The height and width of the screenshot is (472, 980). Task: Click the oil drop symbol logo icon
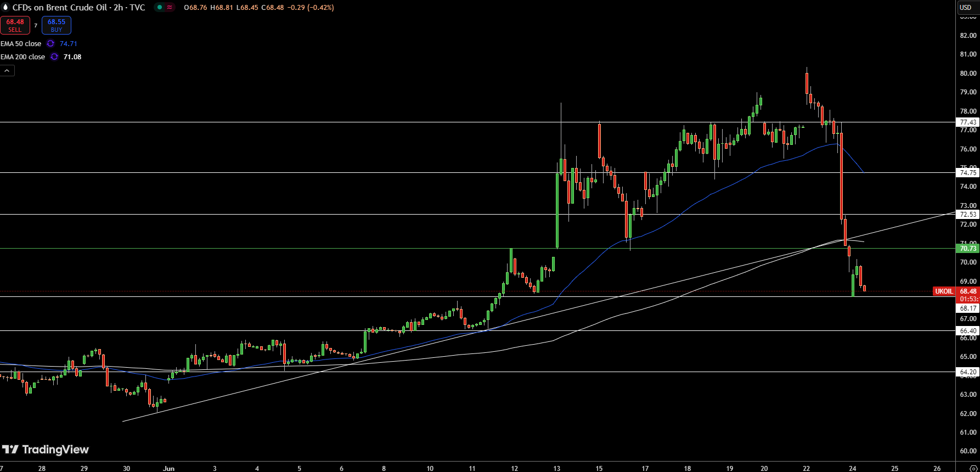pyautogui.click(x=5, y=7)
